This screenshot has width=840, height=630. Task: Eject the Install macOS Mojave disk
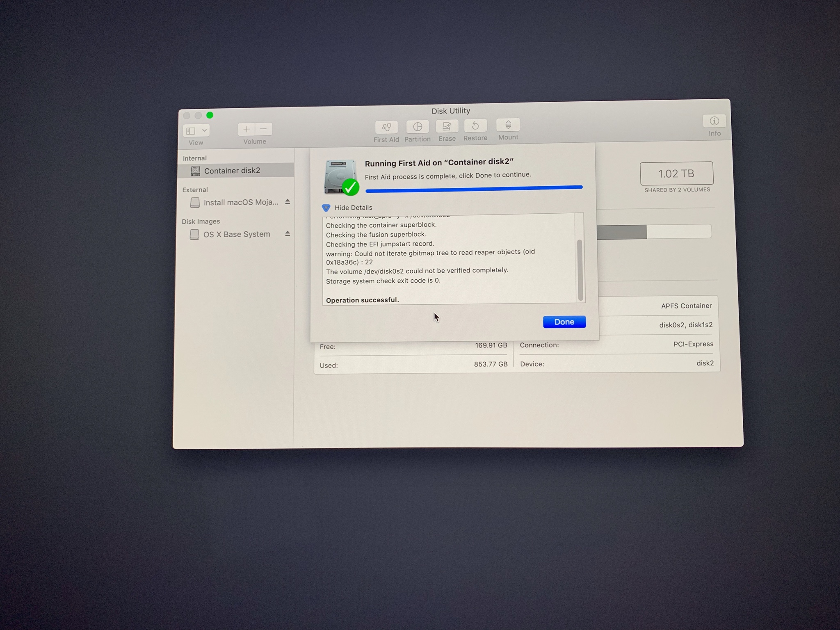pyautogui.click(x=288, y=202)
